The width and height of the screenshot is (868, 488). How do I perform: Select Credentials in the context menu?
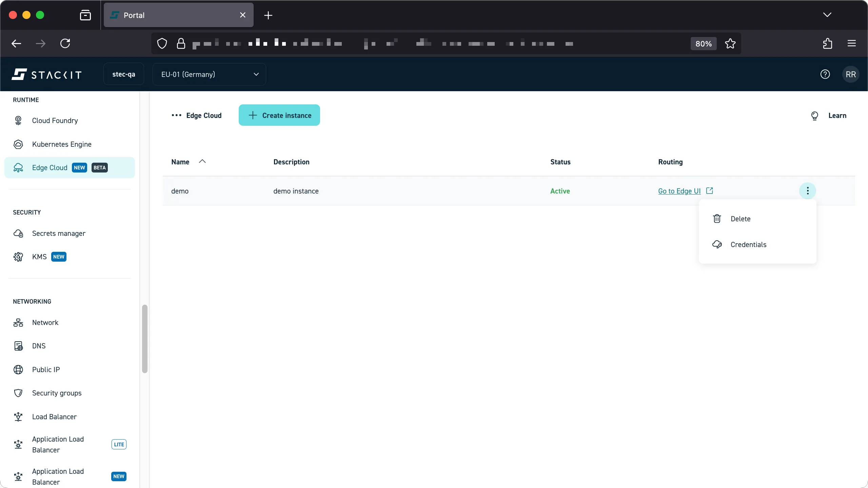(749, 244)
